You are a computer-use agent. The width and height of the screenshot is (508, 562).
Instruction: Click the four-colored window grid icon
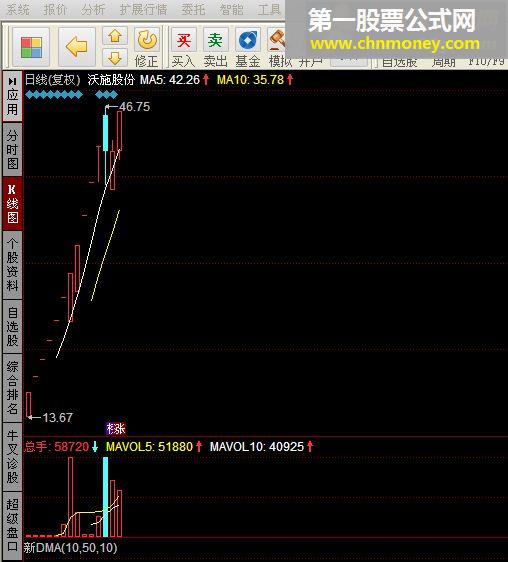point(31,47)
